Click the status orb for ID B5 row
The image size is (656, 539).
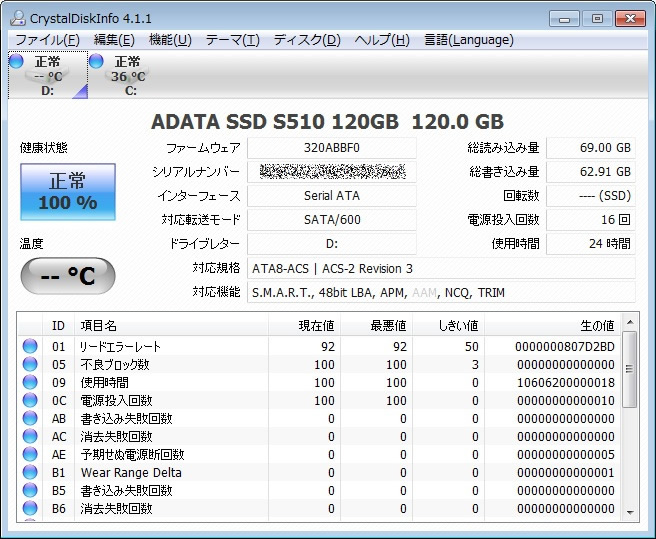pos(30,490)
